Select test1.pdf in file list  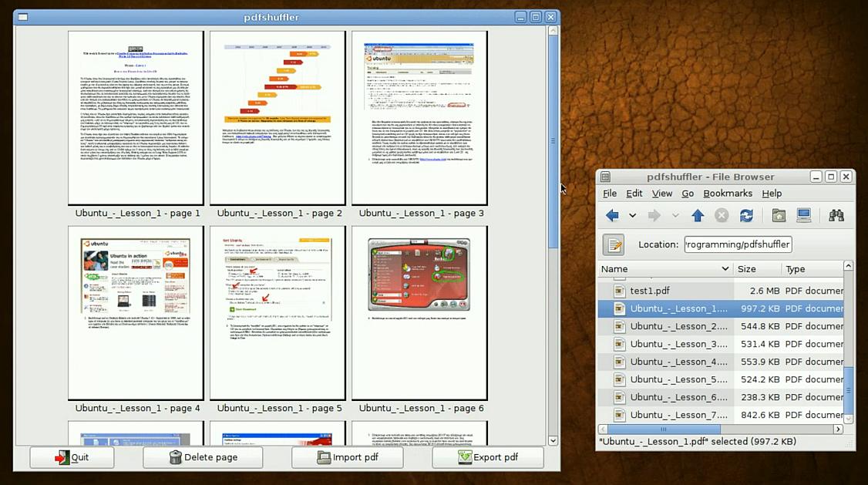click(721, 291)
